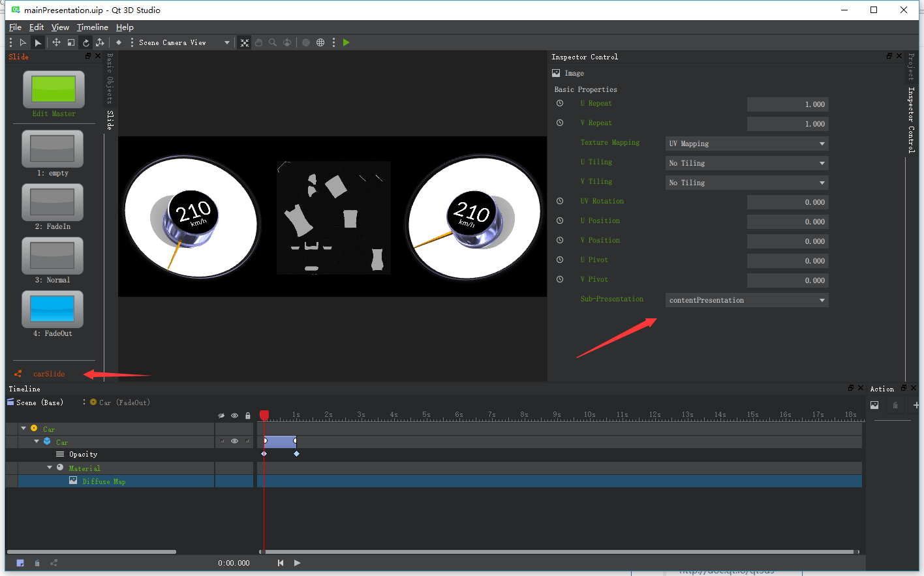Select the Scale tool in toolbar
Viewport: 924px width, 576px height.
click(71, 42)
